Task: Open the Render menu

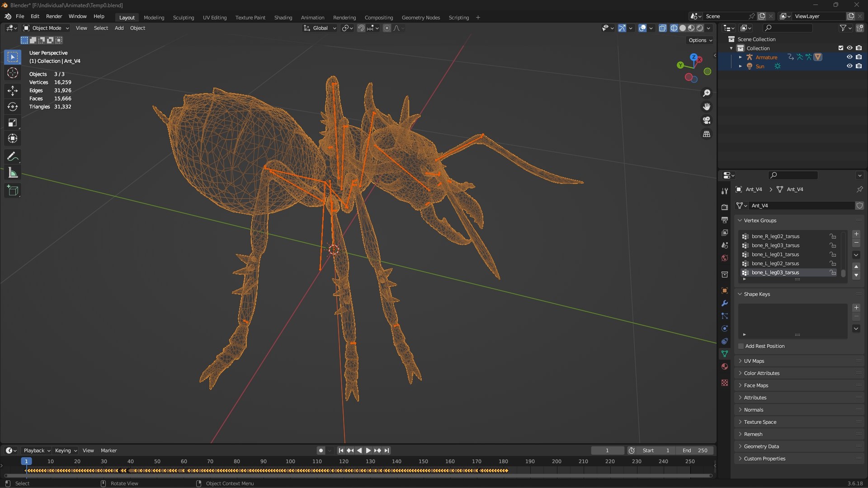Action: pyautogui.click(x=54, y=16)
